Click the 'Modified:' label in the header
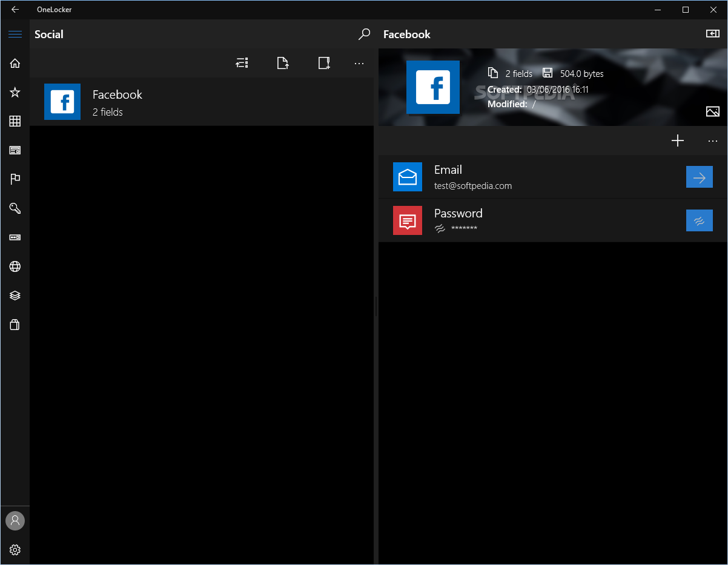Viewport: 728px width, 565px height. pyautogui.click(x=508, y=104)
